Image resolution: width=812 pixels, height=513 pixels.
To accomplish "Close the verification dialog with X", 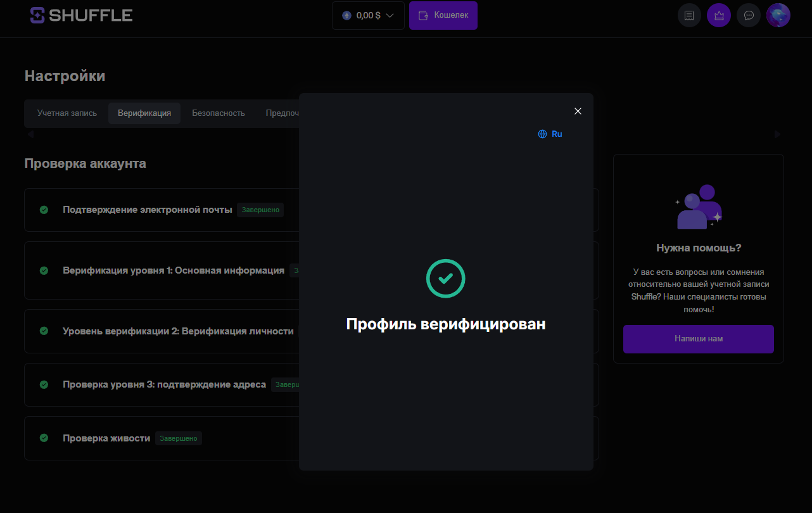I will (578, 111).
